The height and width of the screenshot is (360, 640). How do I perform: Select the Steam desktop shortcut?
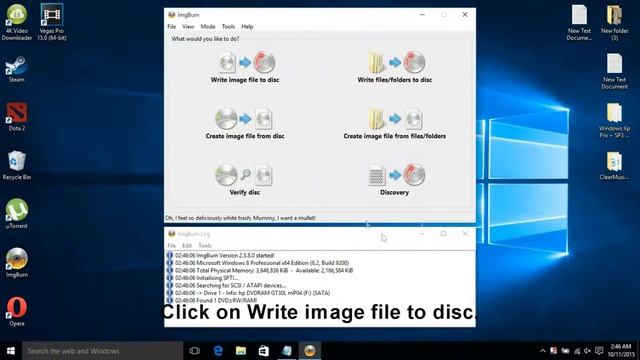(x=17, y=69)
